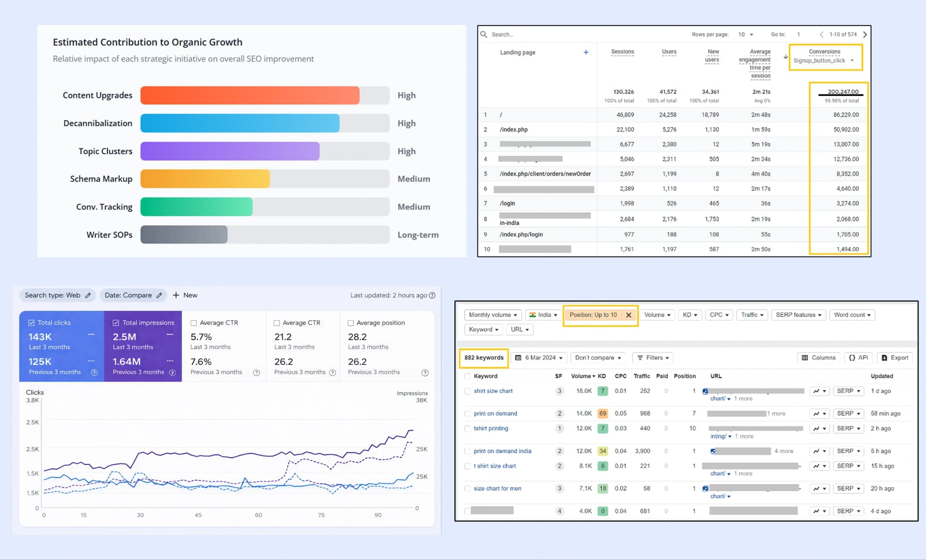Toggle Total clicks checkbox
Image resolution: width=926 pixels, height=560 pixels.
pyautogui.click(x=31, y=323)
